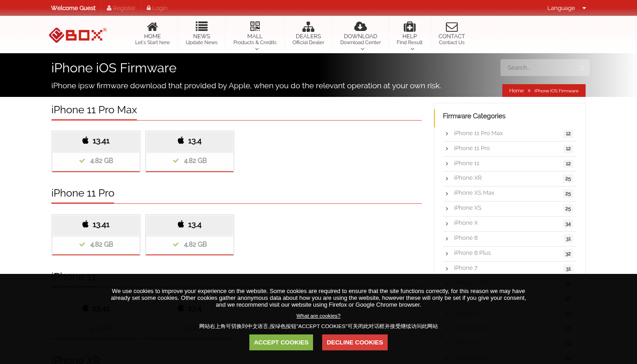Click the MALL QR code icon

255,26
